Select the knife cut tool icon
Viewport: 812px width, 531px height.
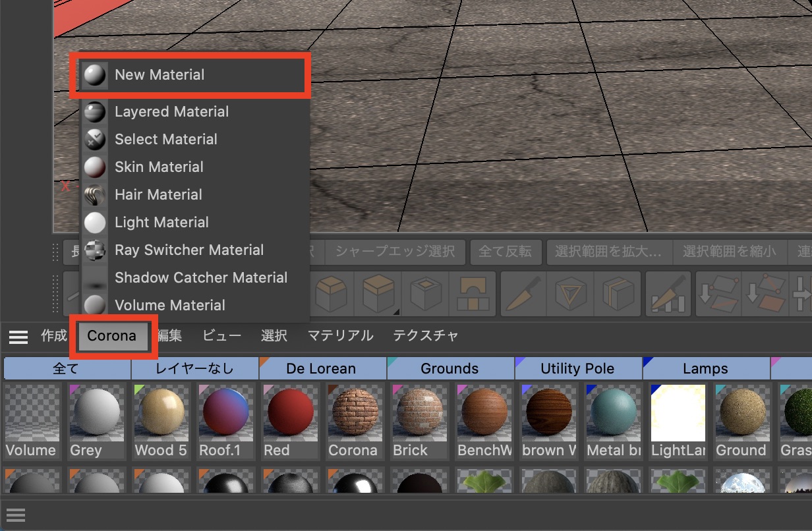(521, 294)
